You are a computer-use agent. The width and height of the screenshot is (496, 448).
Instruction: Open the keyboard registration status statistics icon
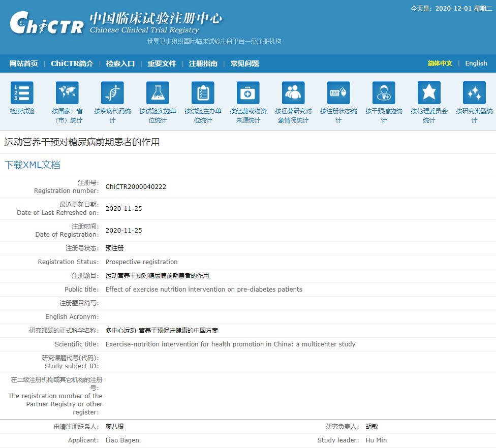pos(338,93)
